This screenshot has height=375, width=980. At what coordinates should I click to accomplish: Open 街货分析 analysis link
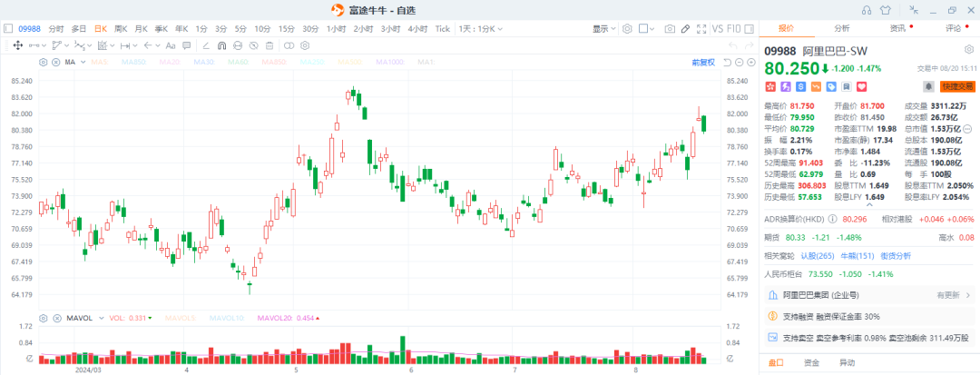(x=895, y=256)
